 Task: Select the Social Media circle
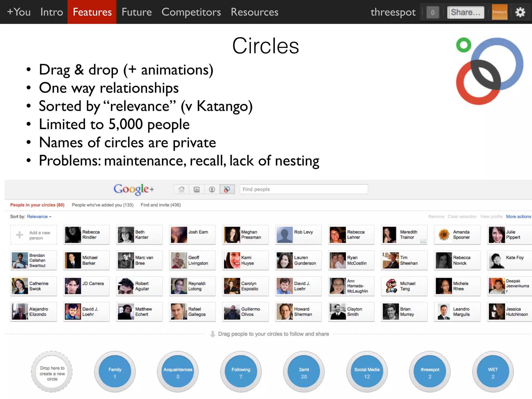[367, 372]
